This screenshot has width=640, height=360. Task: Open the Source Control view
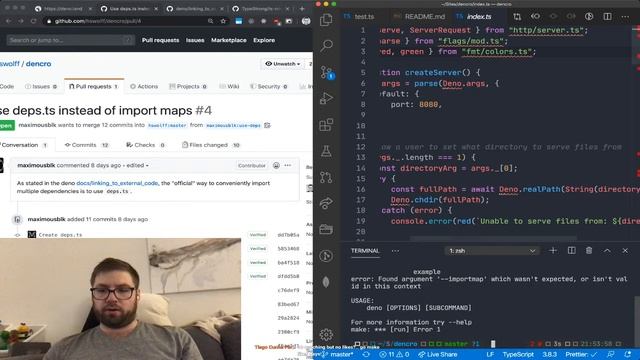326,72
